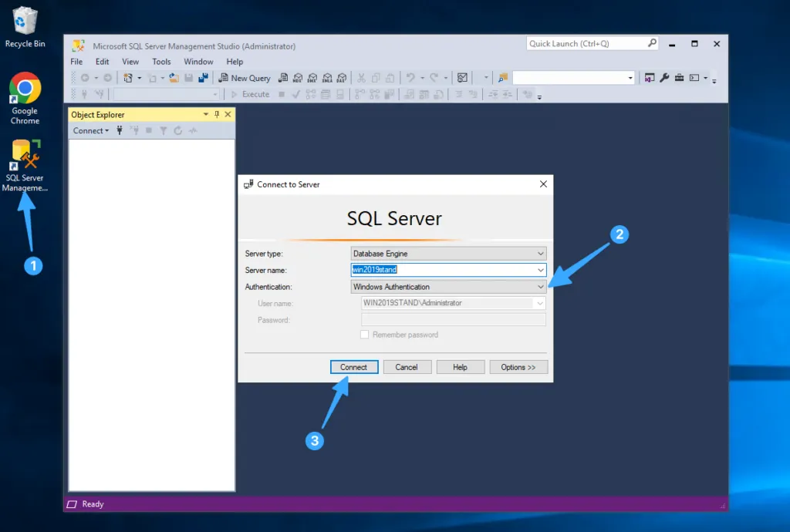
Task: Enable the Remember password checkbox
Action: [x=366, y=334]
